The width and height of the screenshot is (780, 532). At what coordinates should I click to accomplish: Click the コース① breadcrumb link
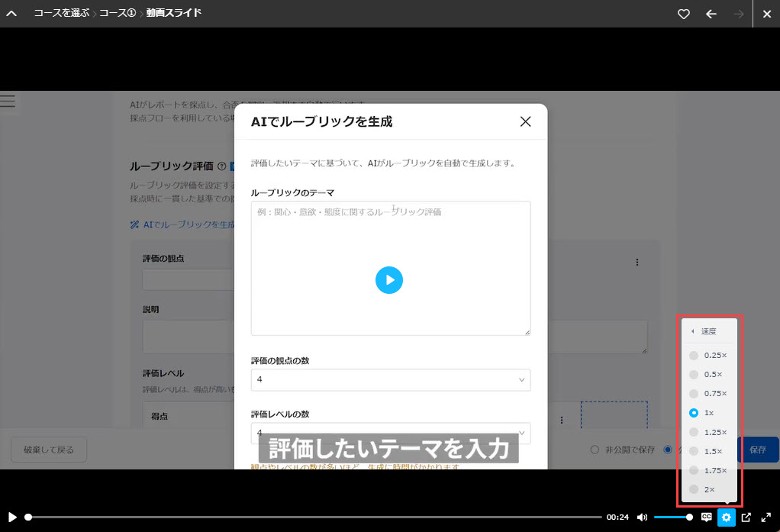tap(118, 14)
